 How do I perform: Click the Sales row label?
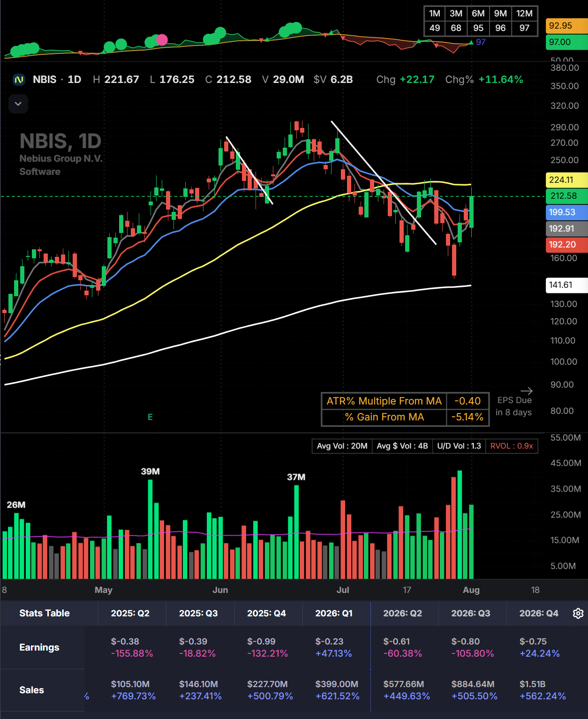pos(31,690)
